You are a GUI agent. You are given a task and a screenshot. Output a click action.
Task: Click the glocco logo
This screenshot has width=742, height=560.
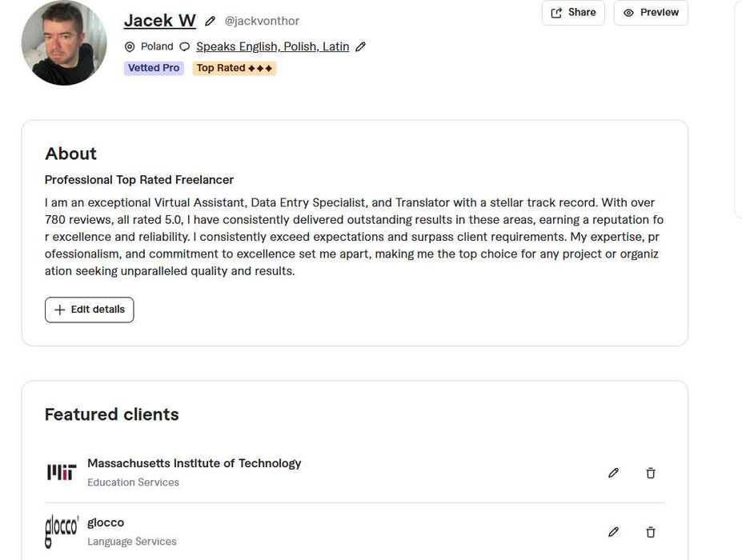pyautogui.click(x=61, y=531)
